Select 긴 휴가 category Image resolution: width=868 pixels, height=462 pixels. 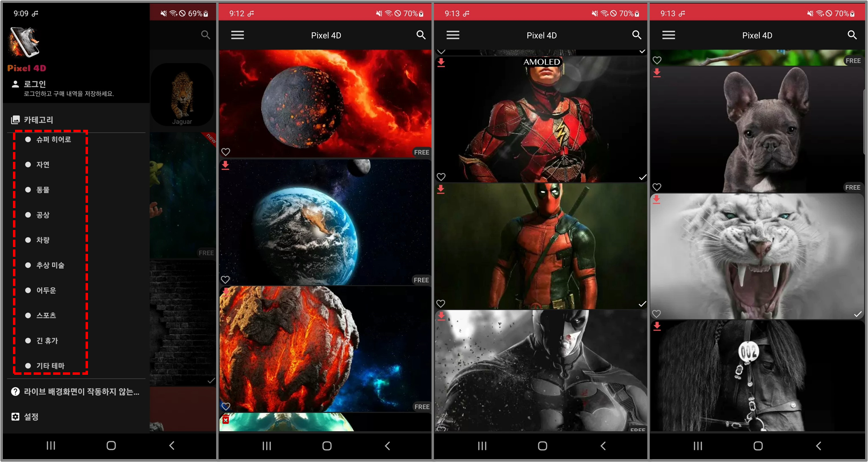click(47, 341)
